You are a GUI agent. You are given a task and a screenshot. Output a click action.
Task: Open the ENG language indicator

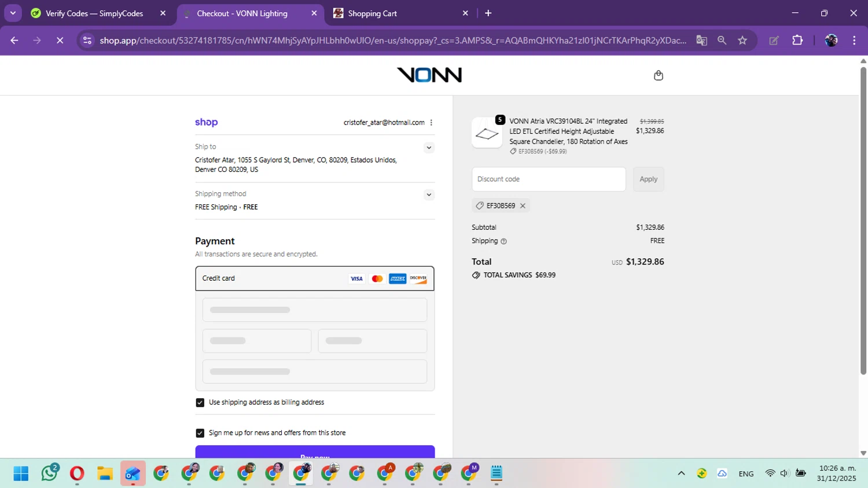point(746,474)
